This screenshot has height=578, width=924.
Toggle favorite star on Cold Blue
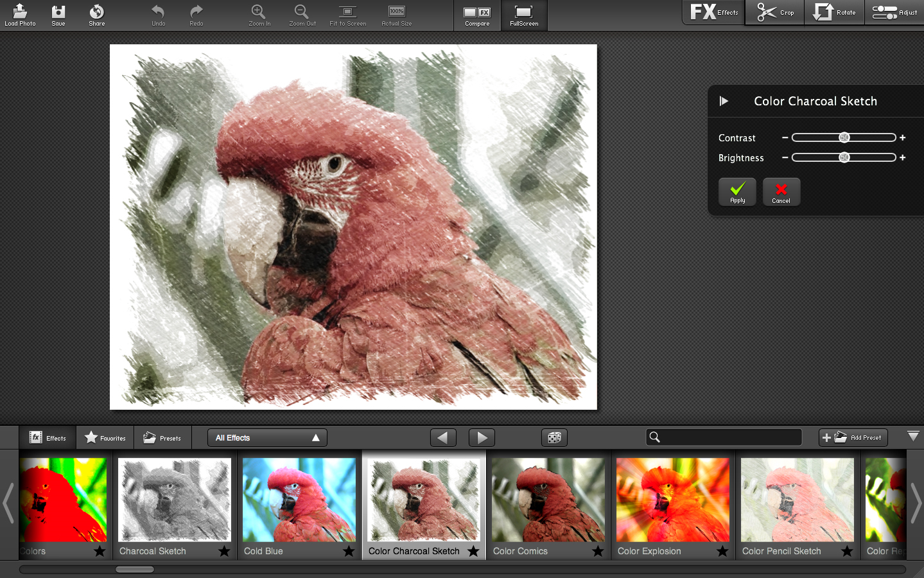tap(349, 551)
